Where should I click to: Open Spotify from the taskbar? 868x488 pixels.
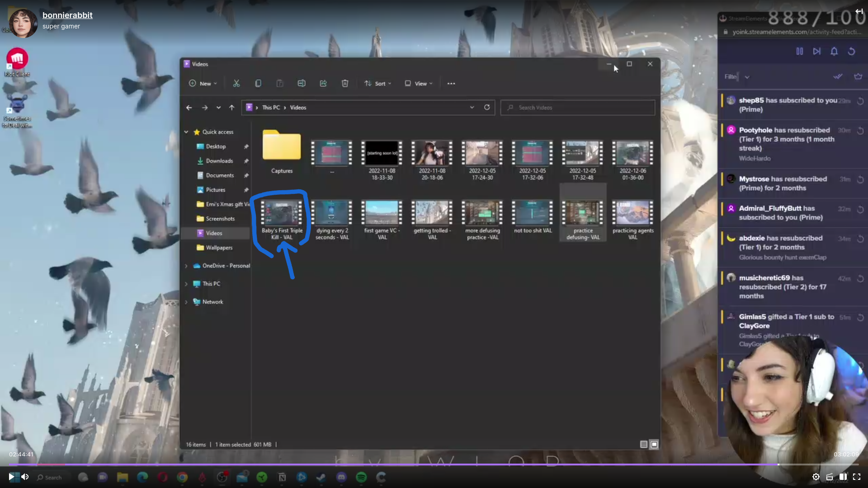pyautogui.click(x=361, y=477)
